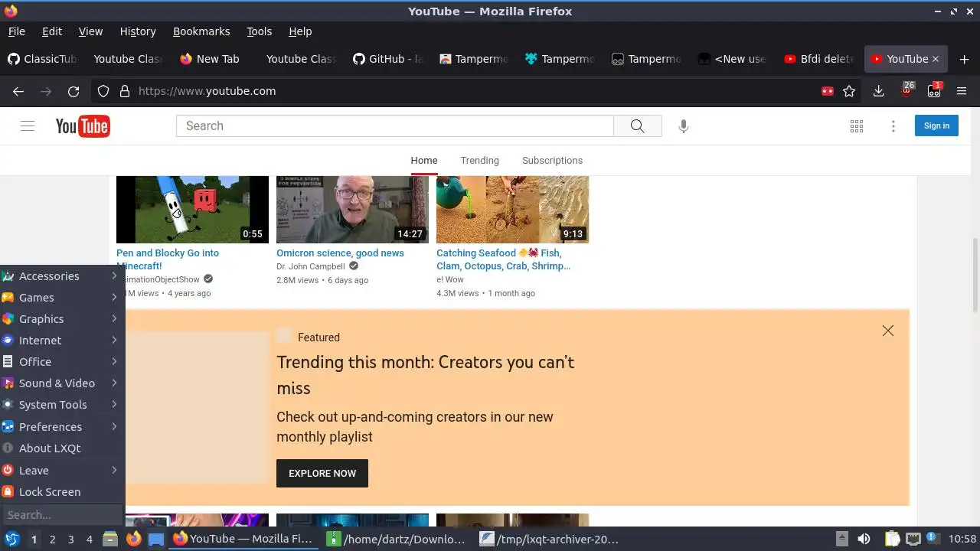Switch to virtual desktop 3
The width and height of the screenshot is (980, 551).
[x=71, y=539]
